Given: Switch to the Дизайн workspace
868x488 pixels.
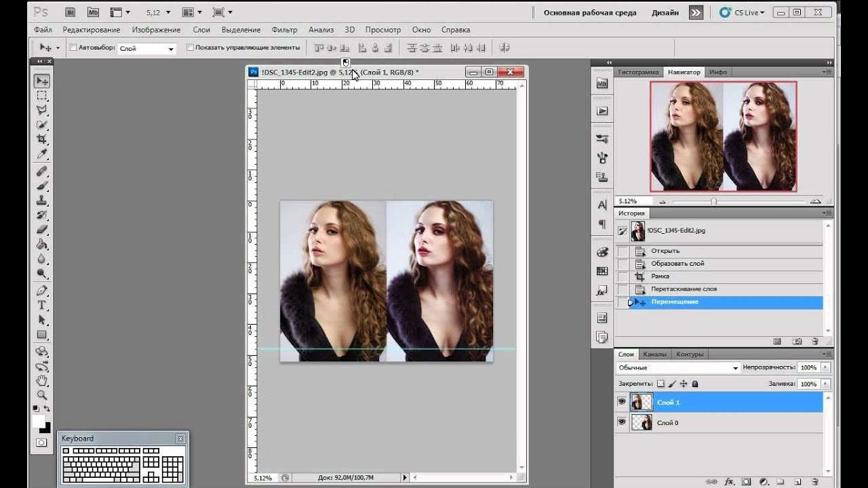Looking at the screenshot, I should (x=665, y=12).
